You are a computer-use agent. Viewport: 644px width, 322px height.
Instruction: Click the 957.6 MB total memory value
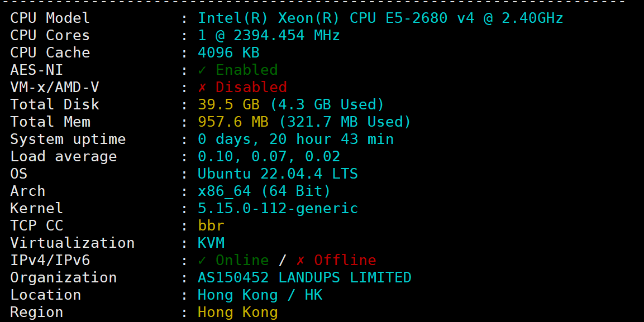[233, 122]
